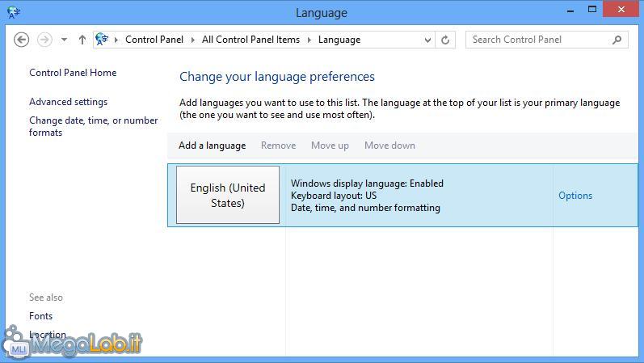Screen dimensions: 644x363
Task: Select Control Panel in the breadcrumb
Action: 154,40
